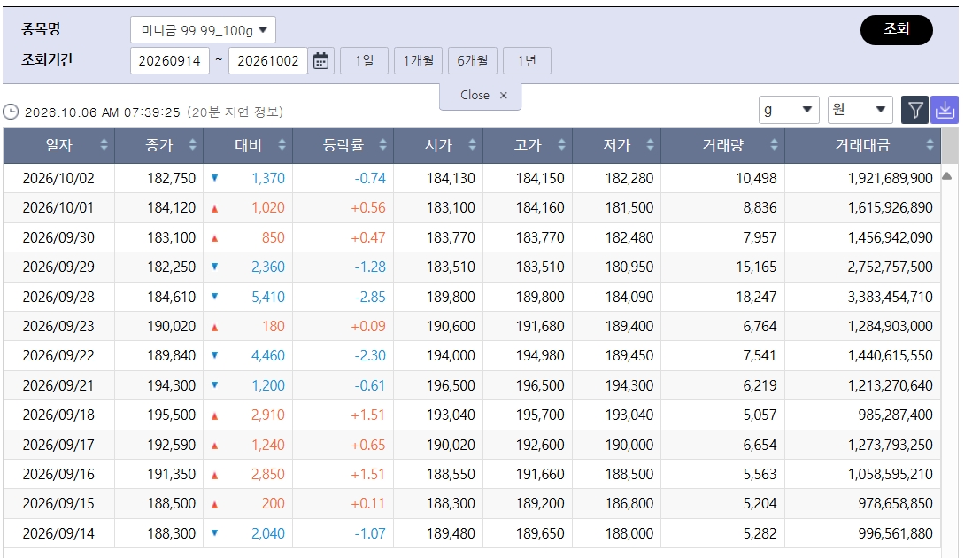Click the change value 5,410

pyautogui.click(x=268, y=297)
